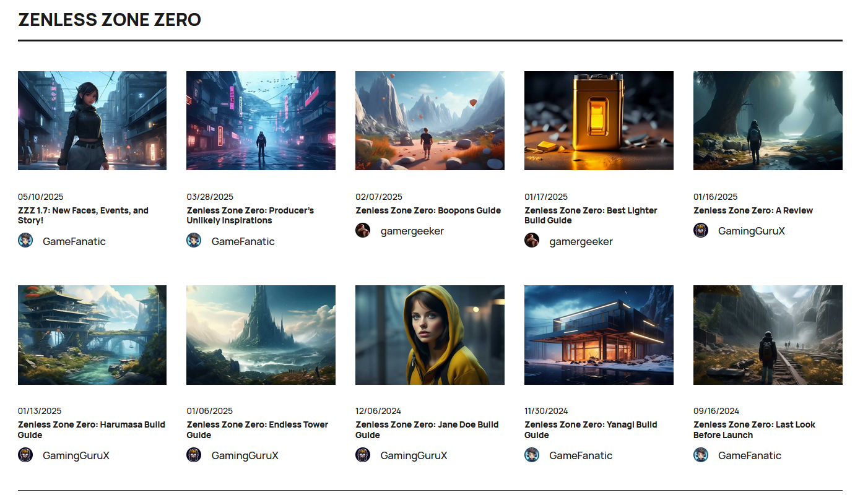This screenshot has height=495, width=868.
Task: Open 'Harumasa Build Guide' article title
Action: coord(92,429)
